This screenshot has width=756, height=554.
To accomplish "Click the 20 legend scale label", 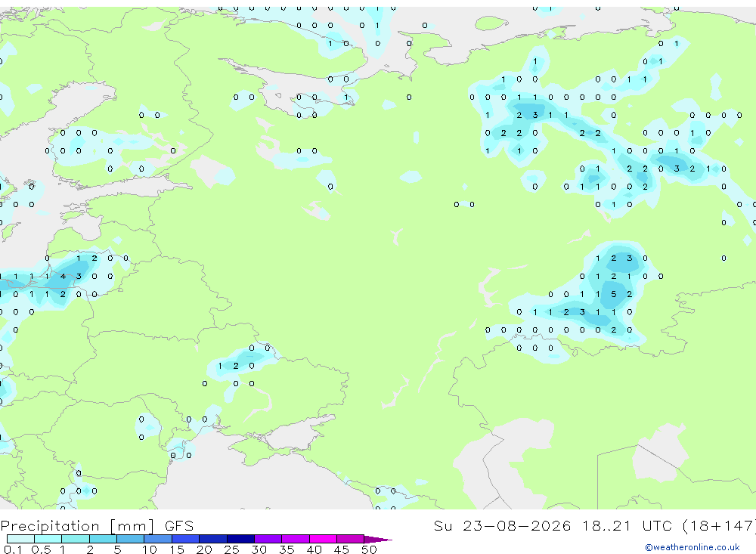I will 204,549.
